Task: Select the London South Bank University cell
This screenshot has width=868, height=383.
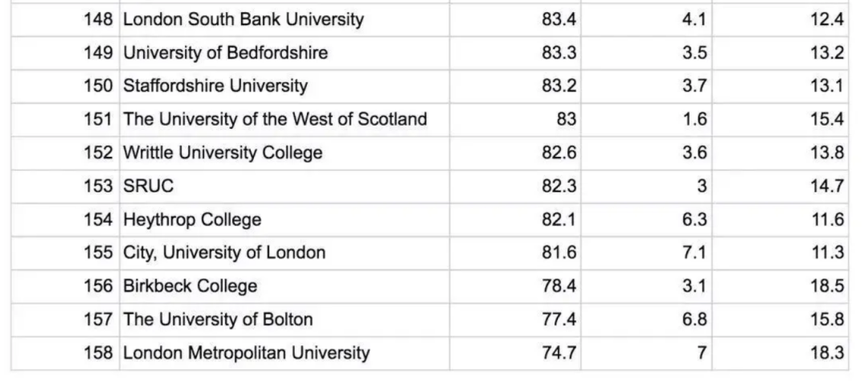Action: 285,19
